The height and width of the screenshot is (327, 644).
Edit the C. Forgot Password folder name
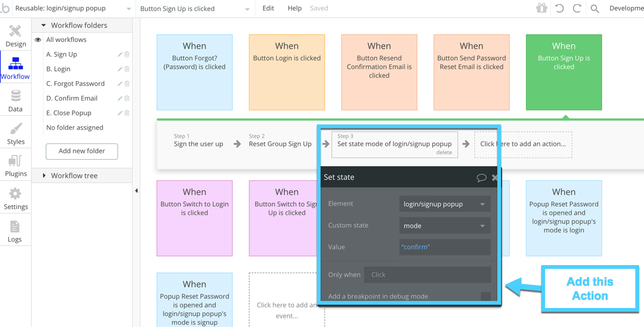coord(120,84)
